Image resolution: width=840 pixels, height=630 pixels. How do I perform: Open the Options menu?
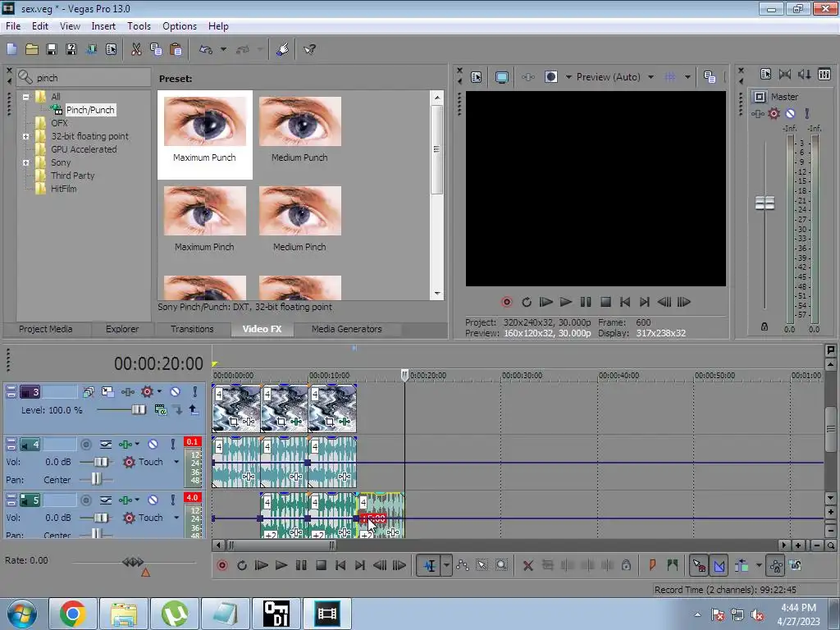point(180,26)
